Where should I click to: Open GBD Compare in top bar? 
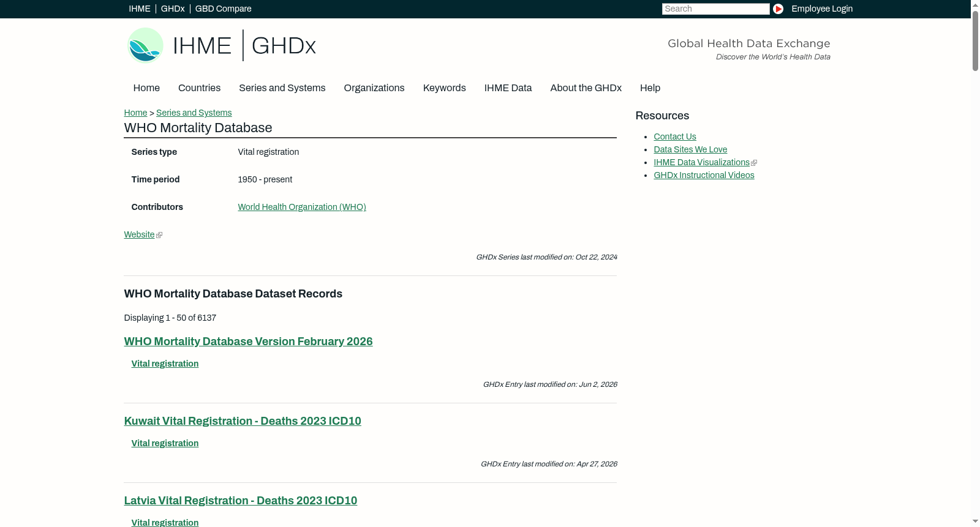(x=224, y=9)
